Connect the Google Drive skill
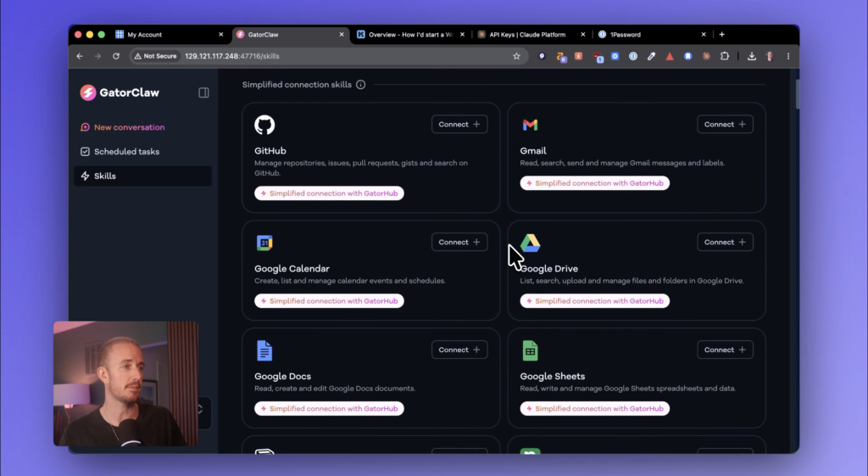This screenshot has width=868, height=476. pos(725,242)
